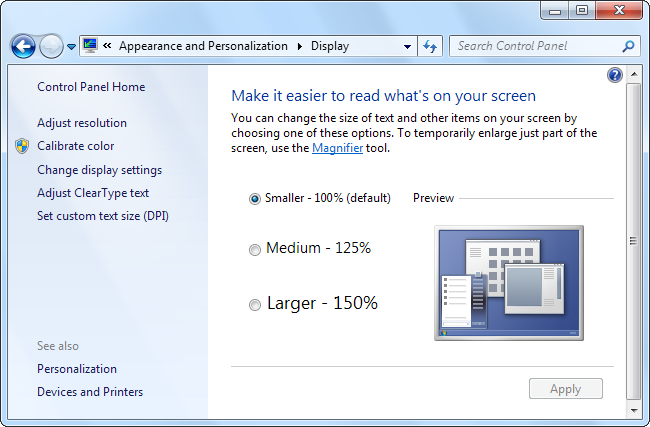This screenshot has width=650, height=427.
Task: Open the recent pages dropdown arrow
Action: [71, 47]
